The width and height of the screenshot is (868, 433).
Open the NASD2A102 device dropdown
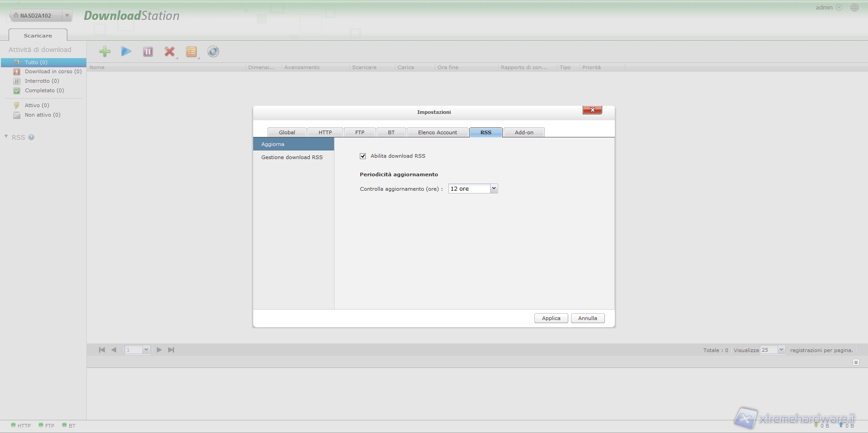tap(67, 15)
